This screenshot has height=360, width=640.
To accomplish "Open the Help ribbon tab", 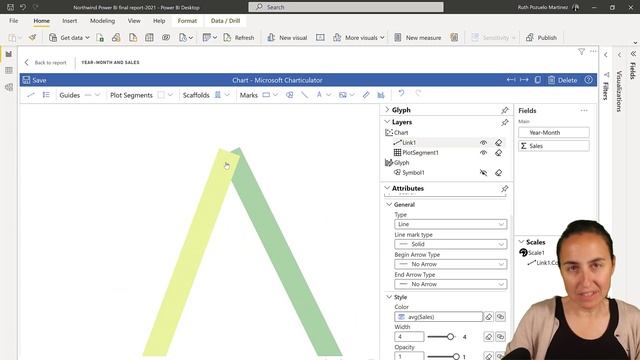I will [159, 21].
